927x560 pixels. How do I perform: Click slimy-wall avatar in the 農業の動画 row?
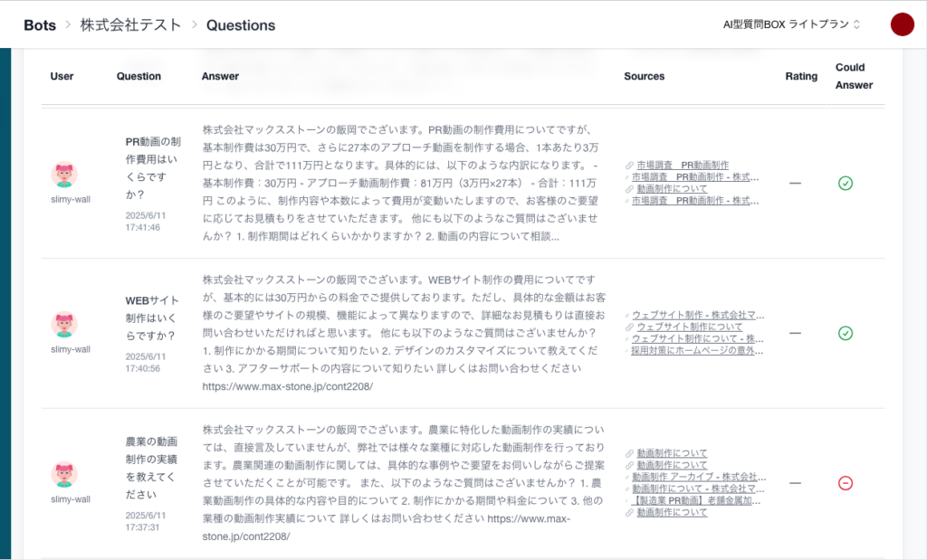64,474
